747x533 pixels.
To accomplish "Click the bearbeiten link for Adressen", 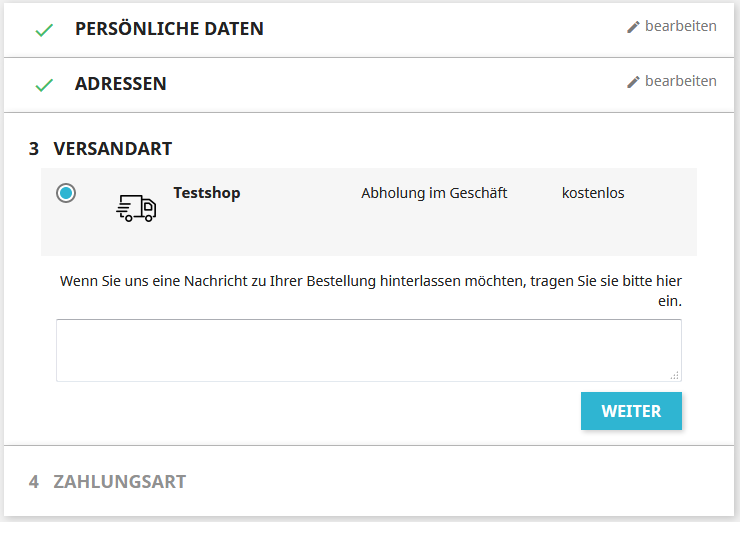I will coord(680,82).
